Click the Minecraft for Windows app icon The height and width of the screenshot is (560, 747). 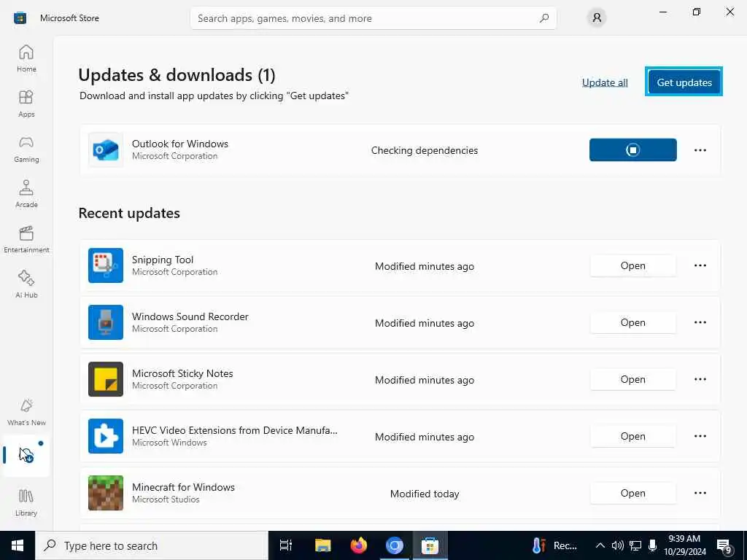pos(106,493)
